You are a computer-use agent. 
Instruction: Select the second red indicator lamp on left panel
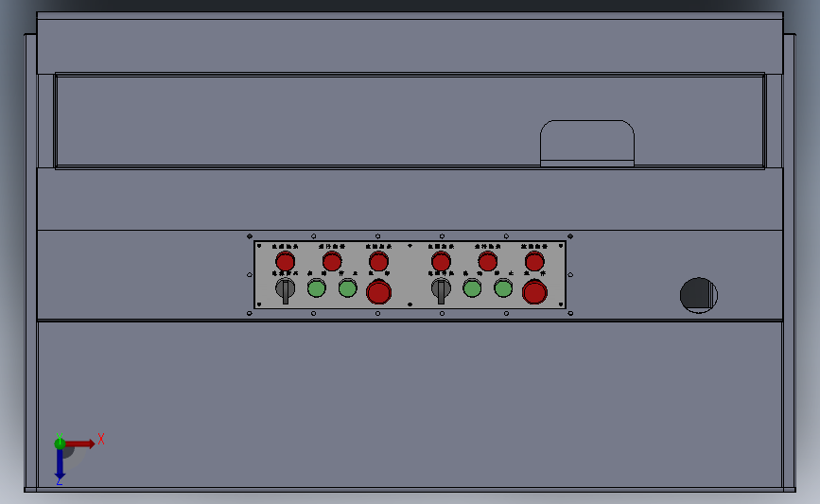click(332, 261)
